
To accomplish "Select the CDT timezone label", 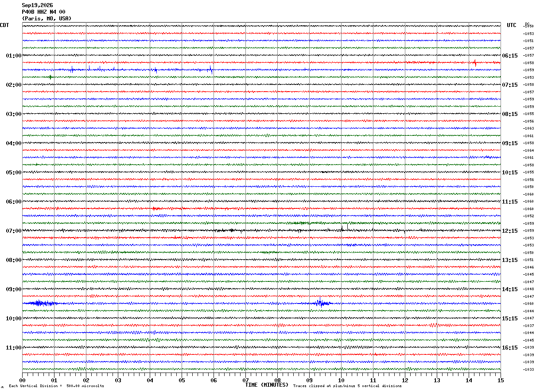I will coord(4,25).
